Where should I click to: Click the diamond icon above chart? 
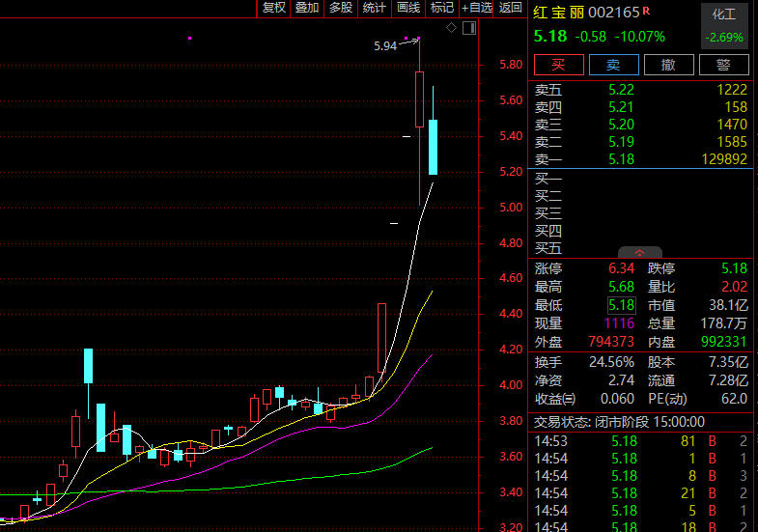451,28
